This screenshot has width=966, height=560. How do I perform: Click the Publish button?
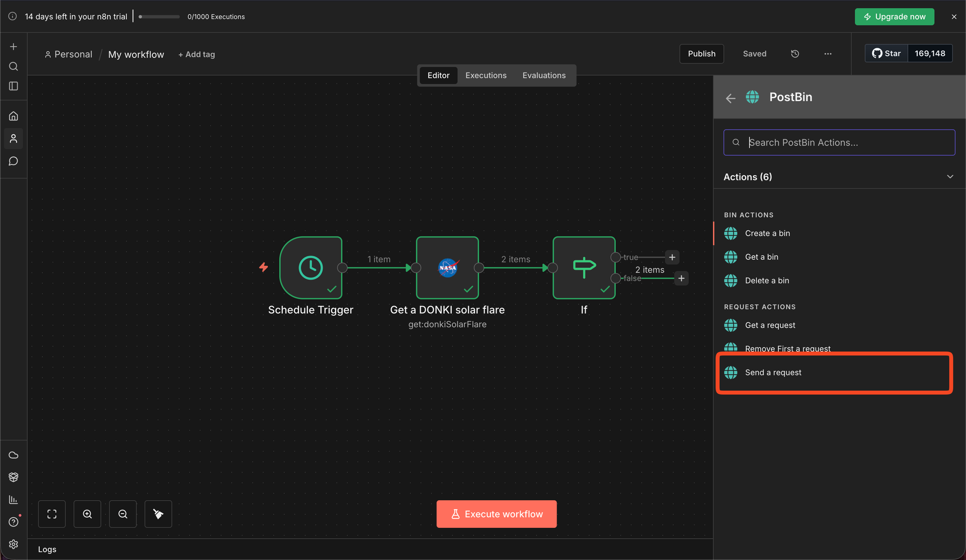[x=701, y=54]
